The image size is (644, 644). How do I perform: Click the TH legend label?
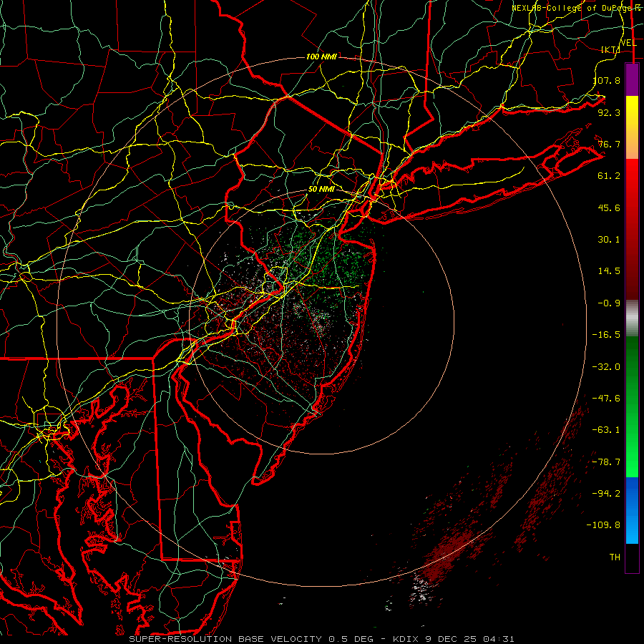tap(615, 557)
